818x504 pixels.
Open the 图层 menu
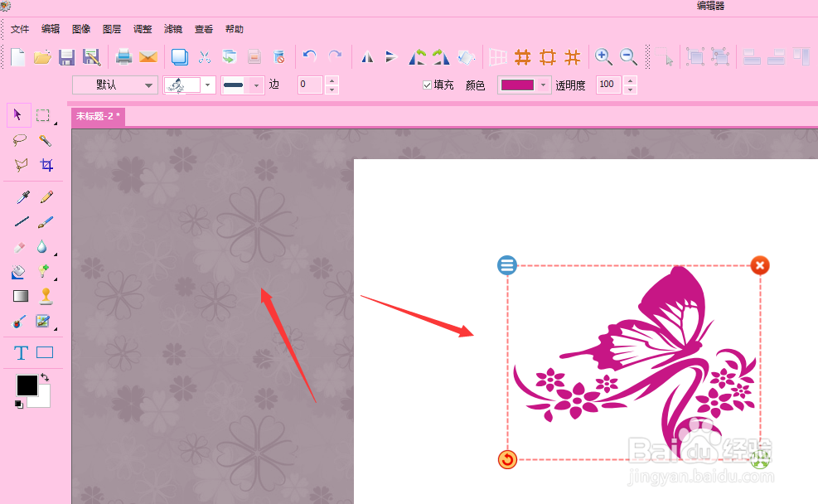coord(112,29)
